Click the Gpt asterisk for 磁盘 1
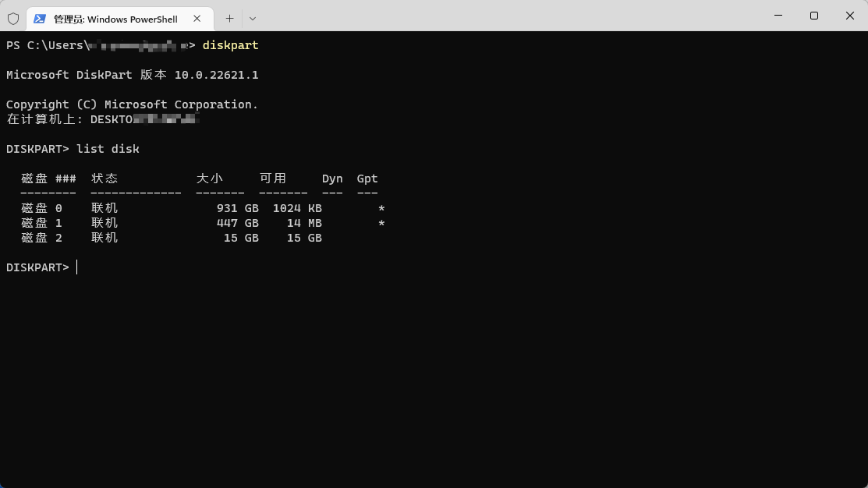 [381, 224]
